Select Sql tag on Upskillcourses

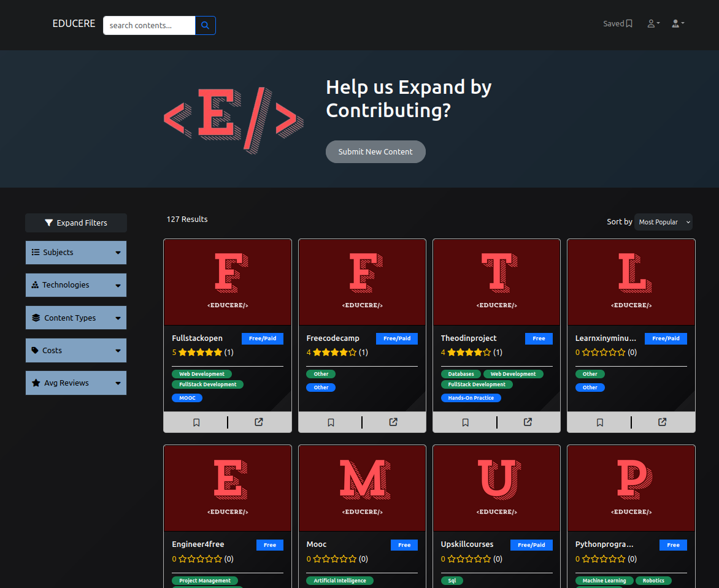tap(452, 581)
